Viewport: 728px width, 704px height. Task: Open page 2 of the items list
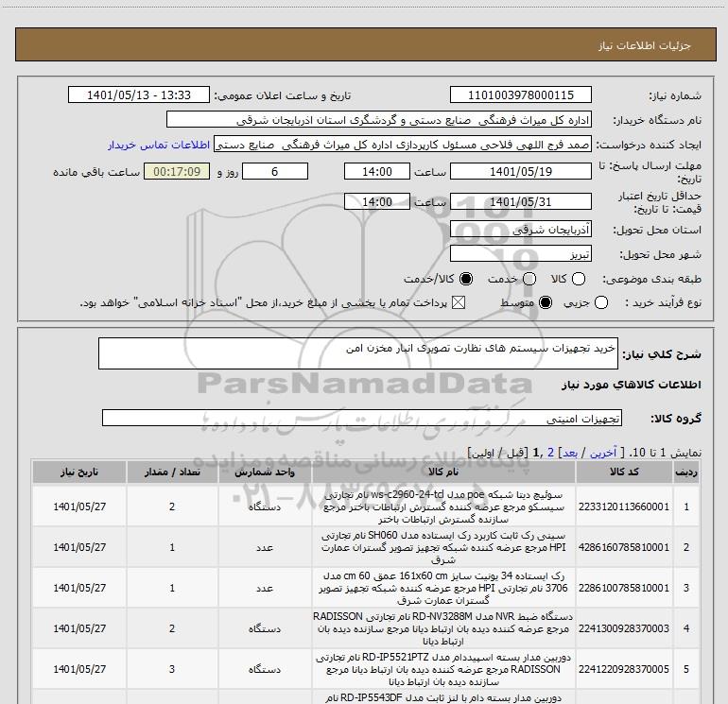pos(550,453)
